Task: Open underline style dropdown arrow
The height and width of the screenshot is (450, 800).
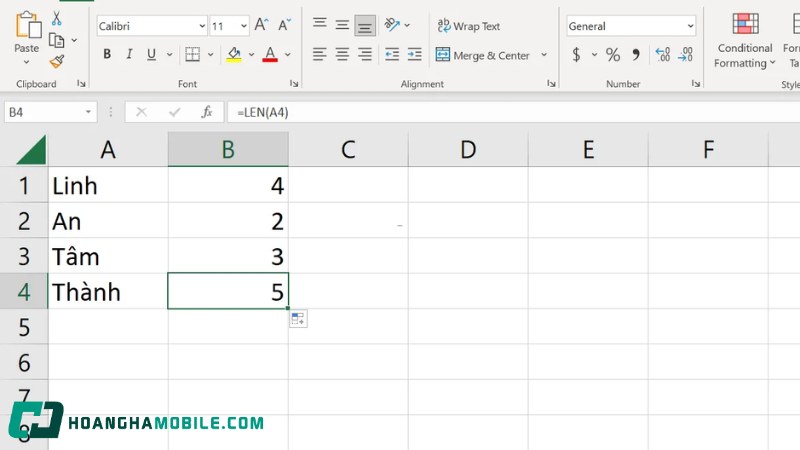Action: coord(169,54)
